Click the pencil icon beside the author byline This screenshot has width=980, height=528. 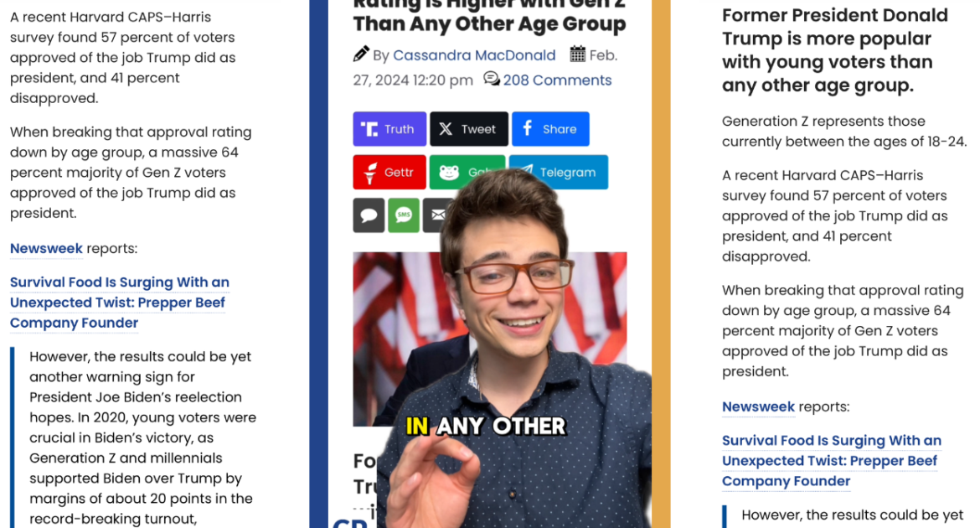pos(361,54)
